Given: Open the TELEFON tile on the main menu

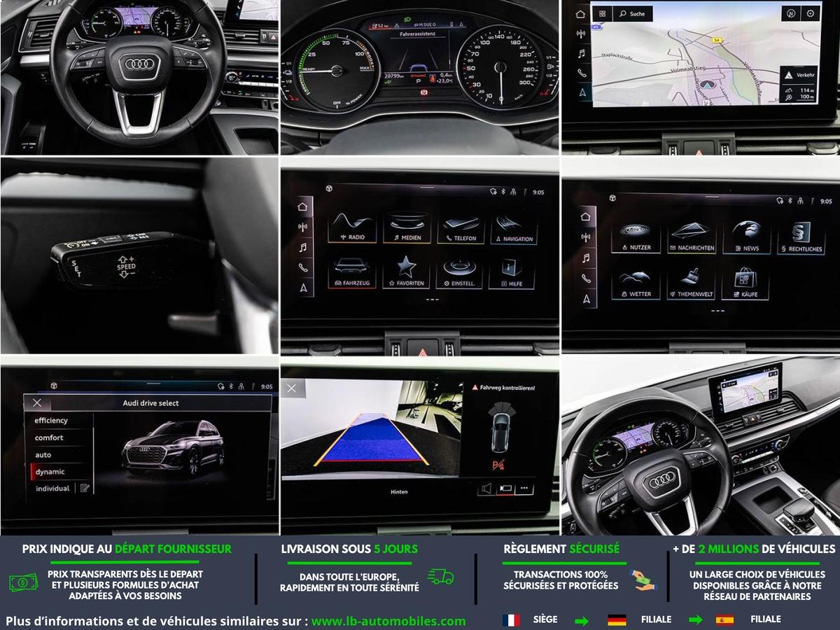Looking at the screenshot, I should pyautogui.click(x=461, y=227).
